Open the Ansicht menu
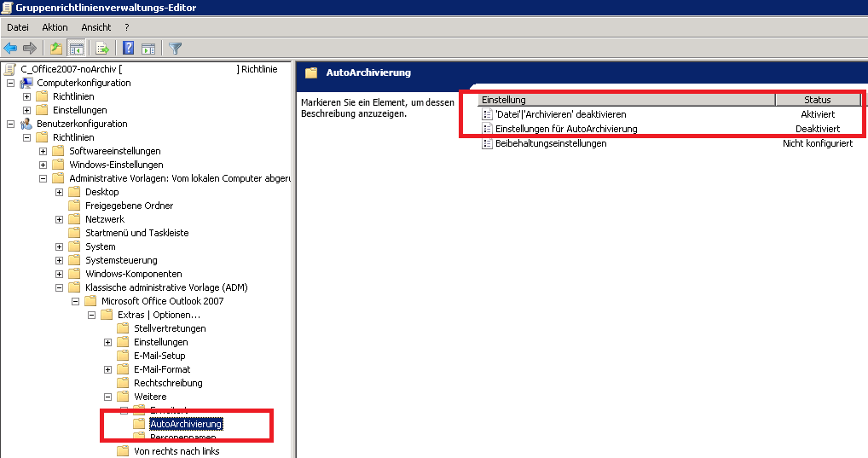This screenshot has width=868, height=458. click(x=96, y=27)
